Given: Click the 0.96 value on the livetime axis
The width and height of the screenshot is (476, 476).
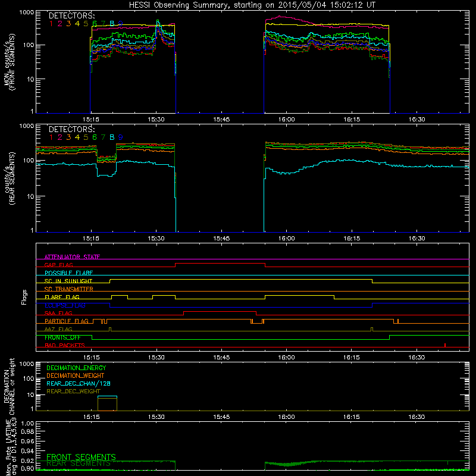Looking at the screenshot, I should tap(27, 441).
